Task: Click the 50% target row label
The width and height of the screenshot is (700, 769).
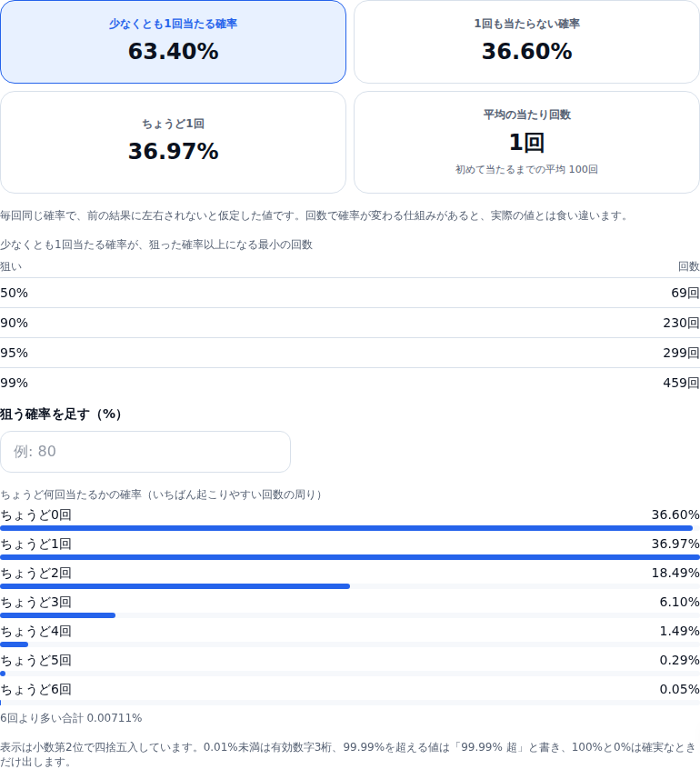Action: point(15,293)
